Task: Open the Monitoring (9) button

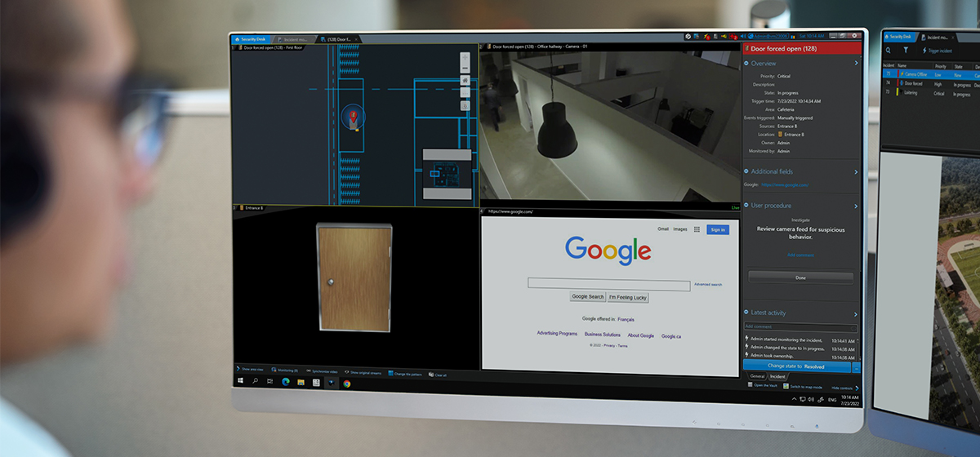Action: pos(284,370)
